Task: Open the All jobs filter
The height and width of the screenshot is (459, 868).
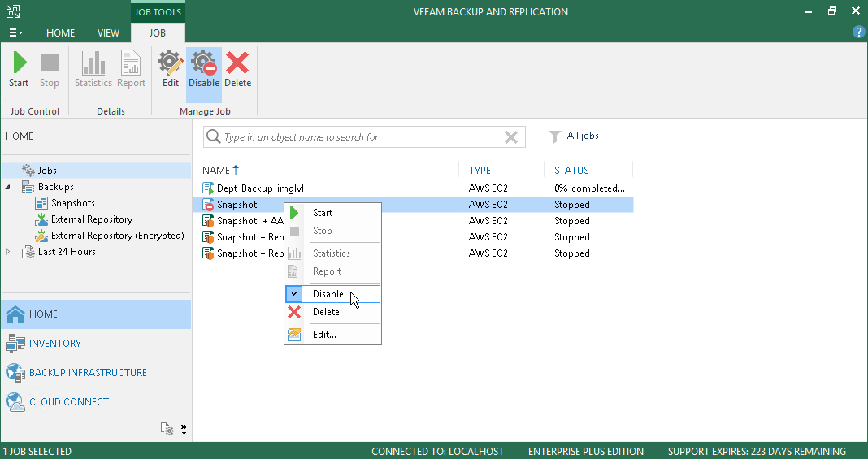Action: (x=574, y=136)
